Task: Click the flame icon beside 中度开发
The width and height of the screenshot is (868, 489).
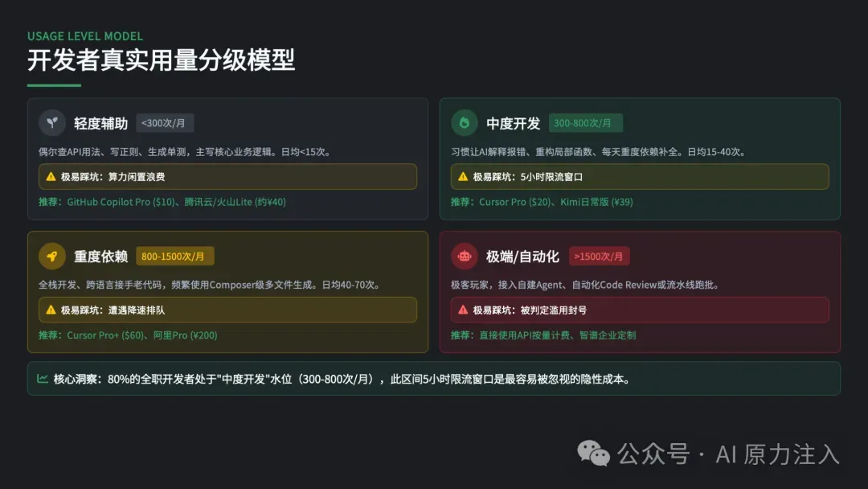Action: [x=465, y=123]
